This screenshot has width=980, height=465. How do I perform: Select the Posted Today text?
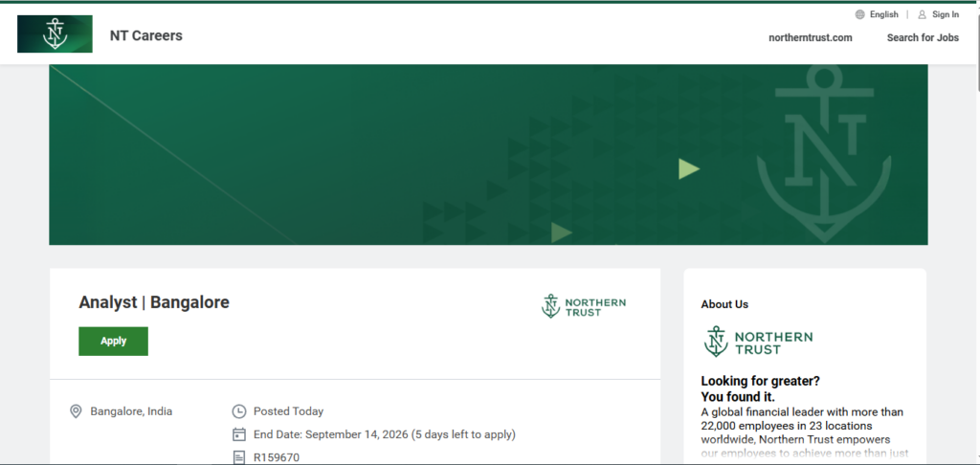288,411
